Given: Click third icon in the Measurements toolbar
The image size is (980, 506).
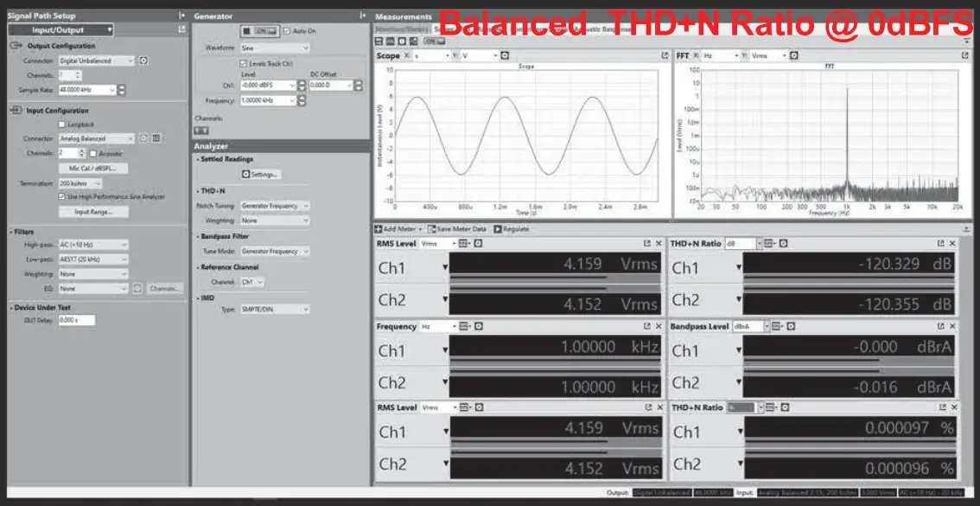Looking at the screenshot, I should click(x=401, y=42).
